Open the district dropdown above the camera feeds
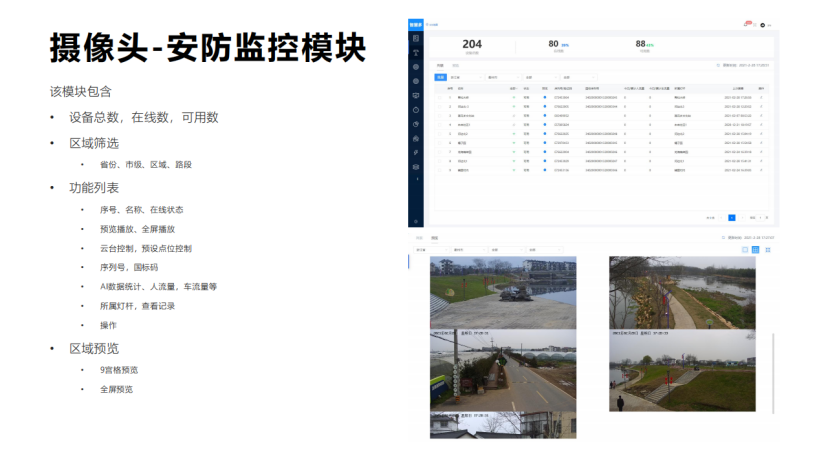Image resolution: width=828 pixels, height=465 pixels. [507, 250]
